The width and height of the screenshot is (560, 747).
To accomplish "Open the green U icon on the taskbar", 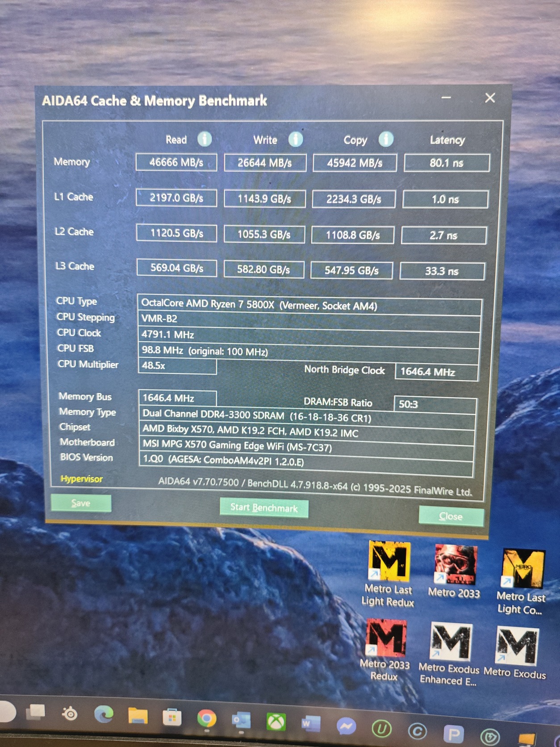I will (x=381, y=729).
